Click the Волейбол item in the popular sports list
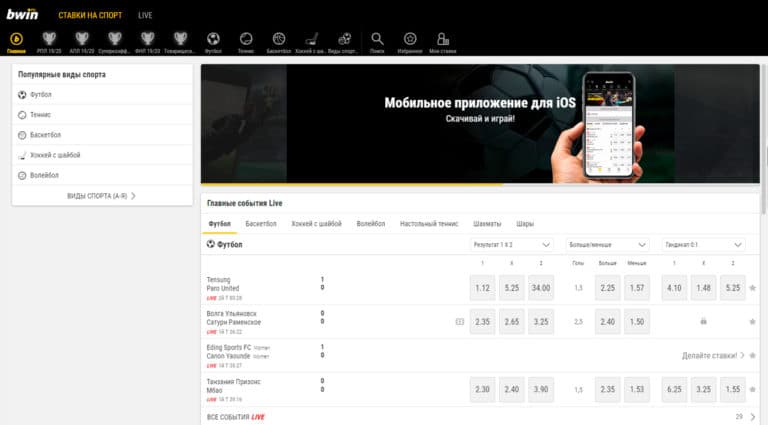The height and width of the screenshot is (425, 768). pos(102,175)
